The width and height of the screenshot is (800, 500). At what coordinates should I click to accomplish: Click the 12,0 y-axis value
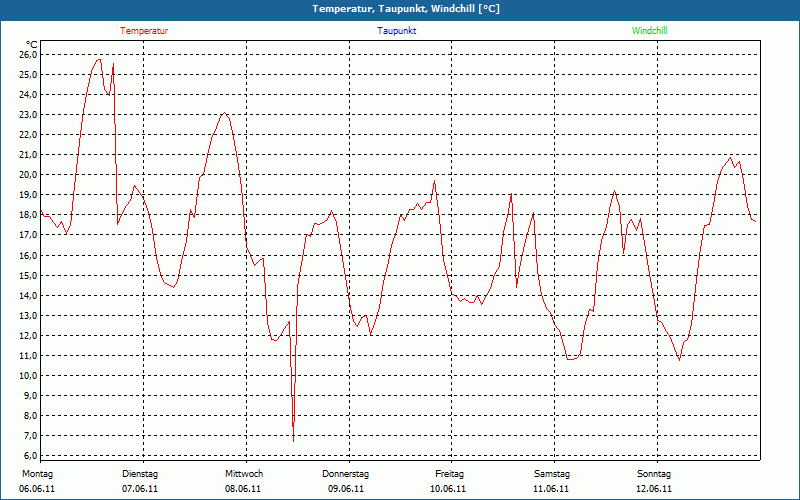pyautogui.click(x=28, y=336)
